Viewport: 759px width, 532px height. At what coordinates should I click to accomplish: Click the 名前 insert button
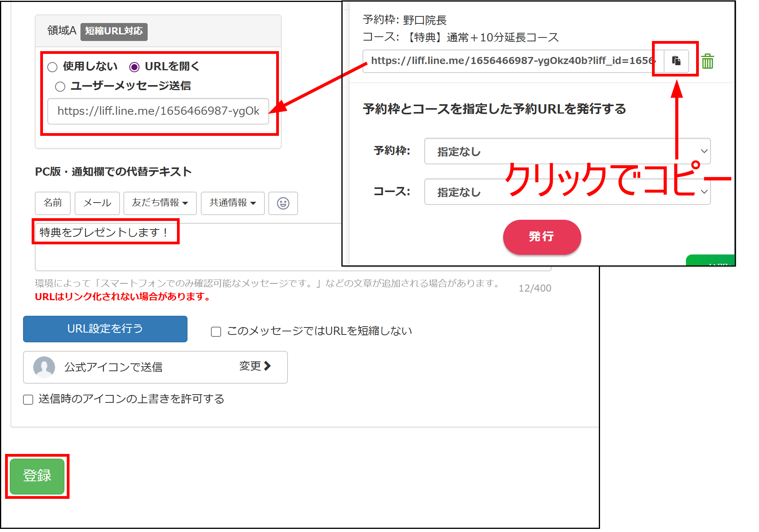(53, 203)
